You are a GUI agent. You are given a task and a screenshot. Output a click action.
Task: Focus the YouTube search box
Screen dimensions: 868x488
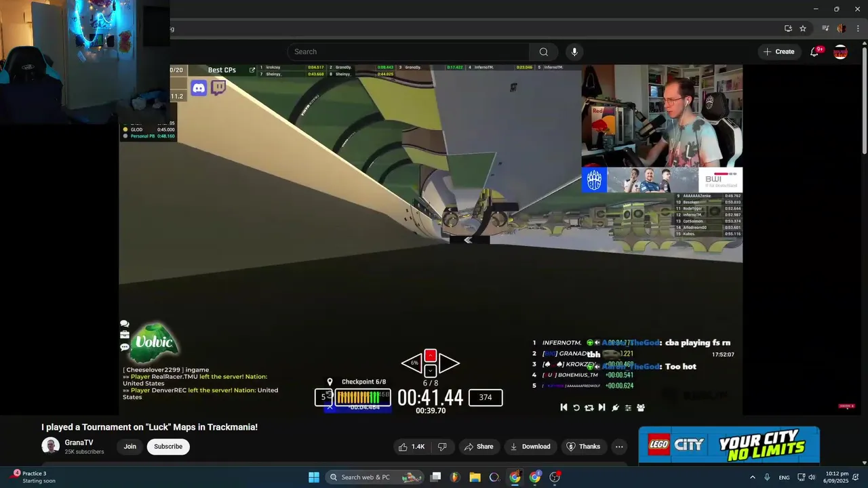(x=408, y=52)
